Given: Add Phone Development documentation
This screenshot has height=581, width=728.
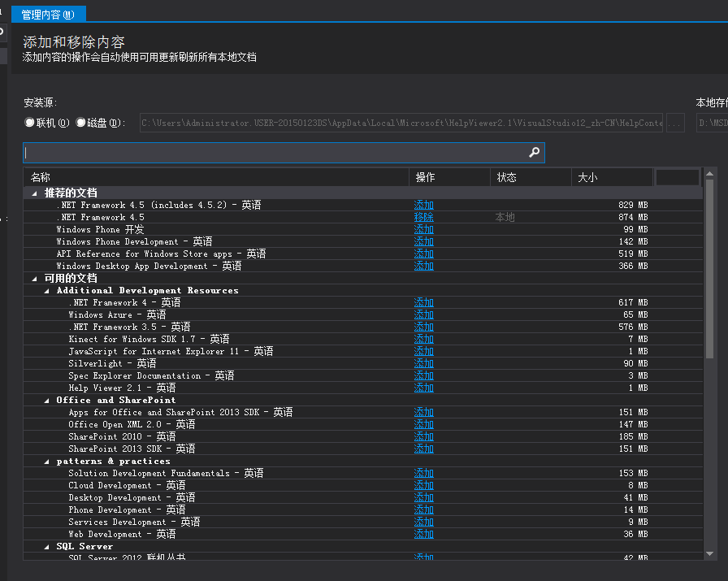Looking at the screenshot, I should [423, 509].
